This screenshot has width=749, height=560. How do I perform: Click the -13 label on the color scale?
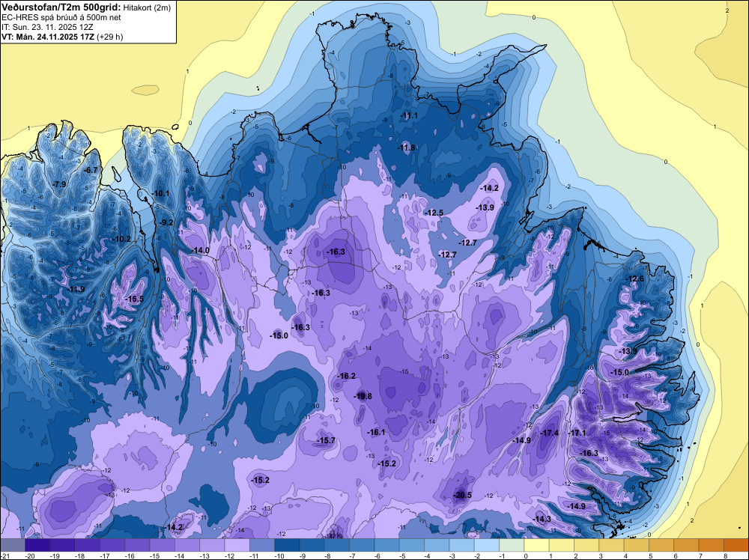(x=204, y=556)
